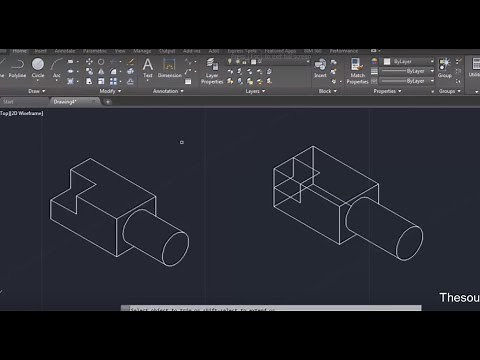Click the Stretch tool in Modify panel
The image size is (480, 360).
coord(89,81)
